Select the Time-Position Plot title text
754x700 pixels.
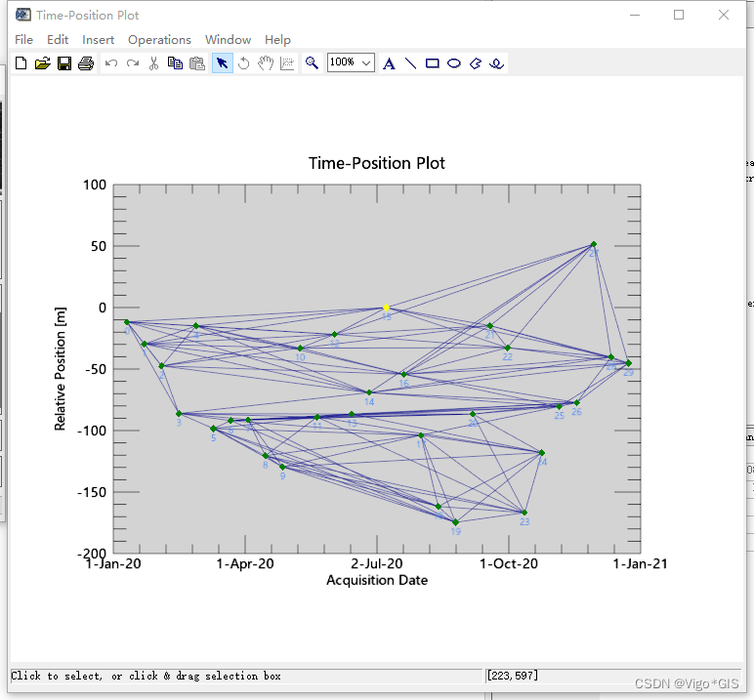click(377, 163)
